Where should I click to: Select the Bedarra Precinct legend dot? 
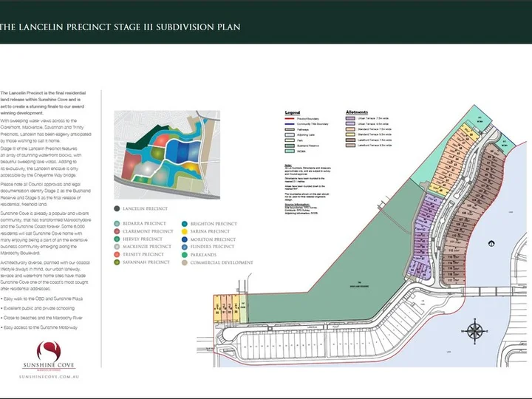tap(117, 224)
